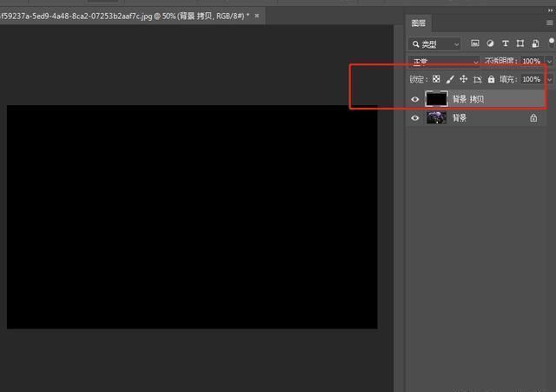This screenshot has width=556, height=392.
Task: Hide the 背景 拷贝 layer
Action: point(415,99)
